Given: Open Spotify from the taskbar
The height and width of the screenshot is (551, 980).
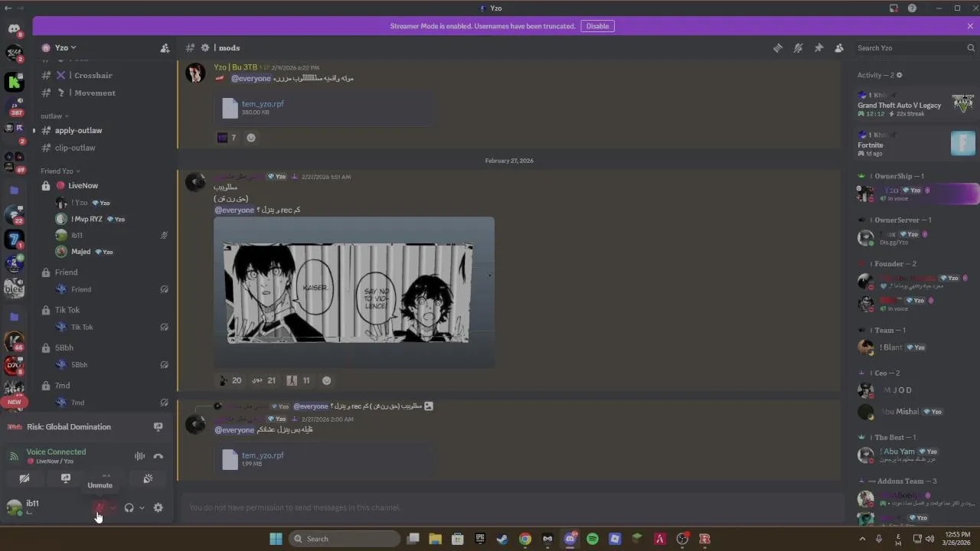Looking at the screenshot, I should click(593, 539).
